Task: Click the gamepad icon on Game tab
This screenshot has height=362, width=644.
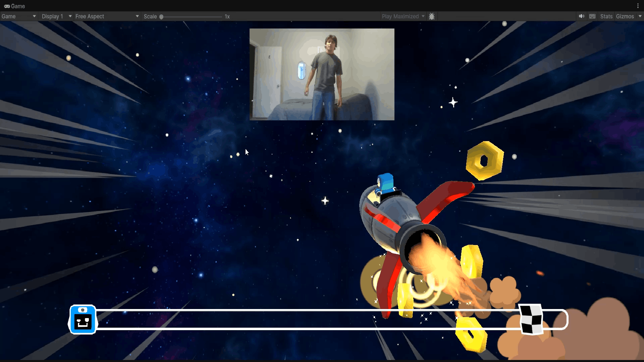Action: tap(7, 6)
